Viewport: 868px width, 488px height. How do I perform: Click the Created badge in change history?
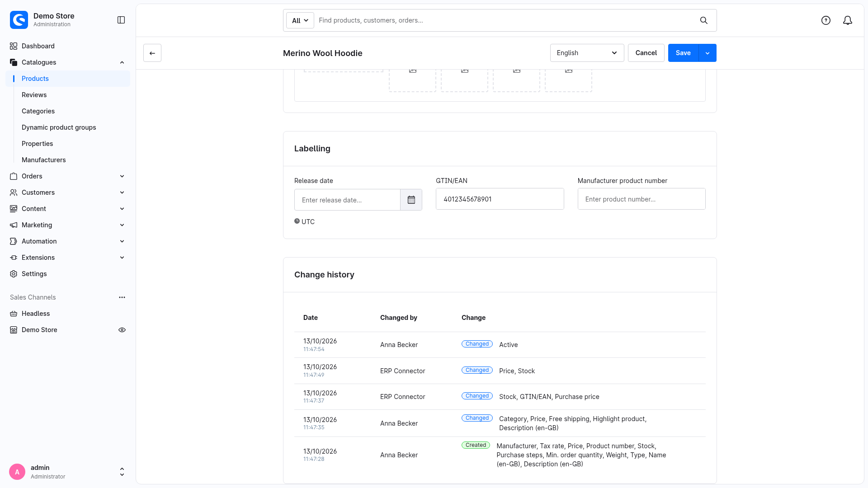476,445
